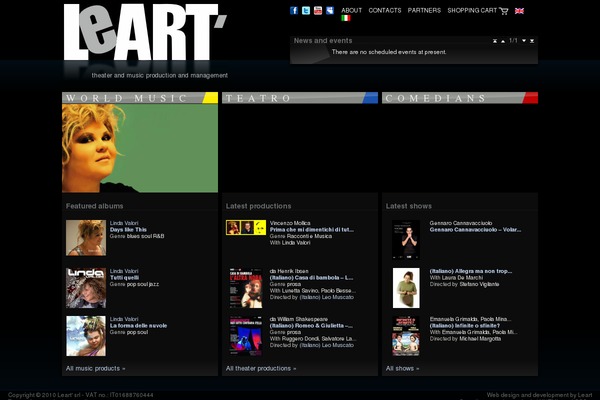Open La forma delle nuvole album cover

coord(86,336)
